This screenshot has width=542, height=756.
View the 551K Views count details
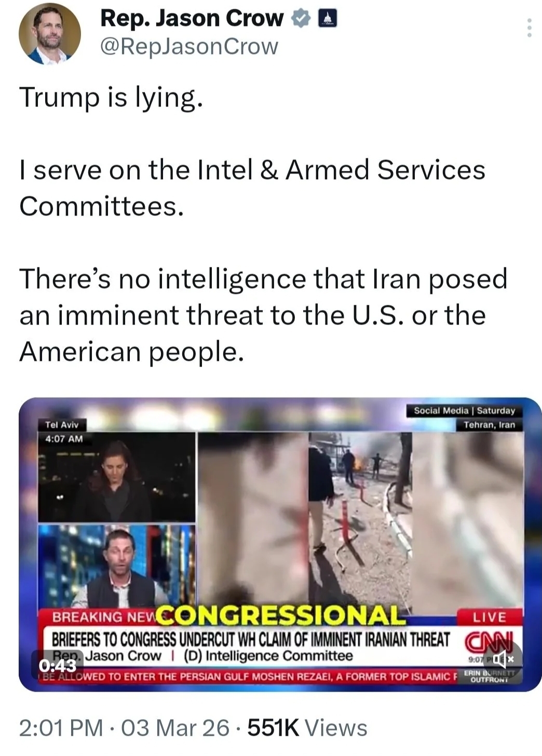coord(307,728)
